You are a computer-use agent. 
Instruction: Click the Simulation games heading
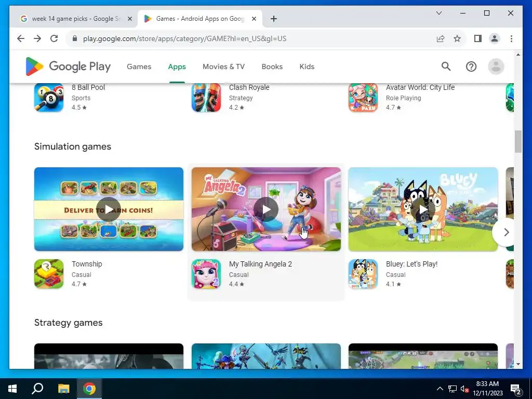[x=73, y=147]
